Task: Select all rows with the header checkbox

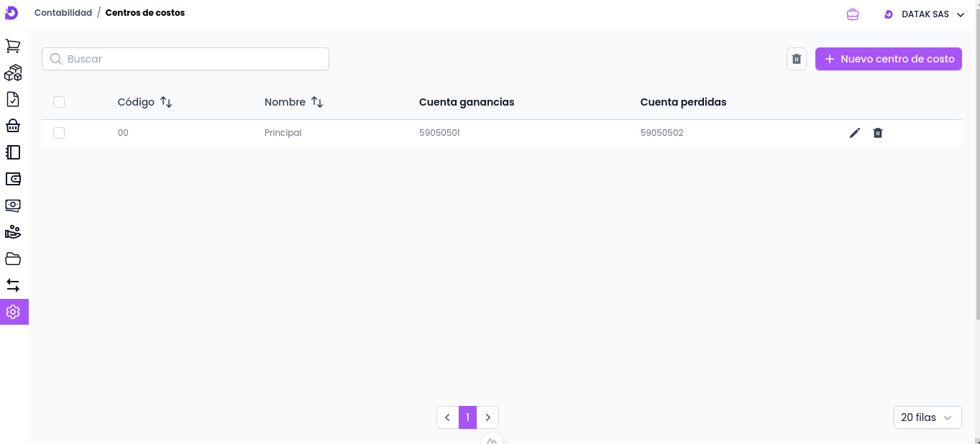Action: coord(59,102)
